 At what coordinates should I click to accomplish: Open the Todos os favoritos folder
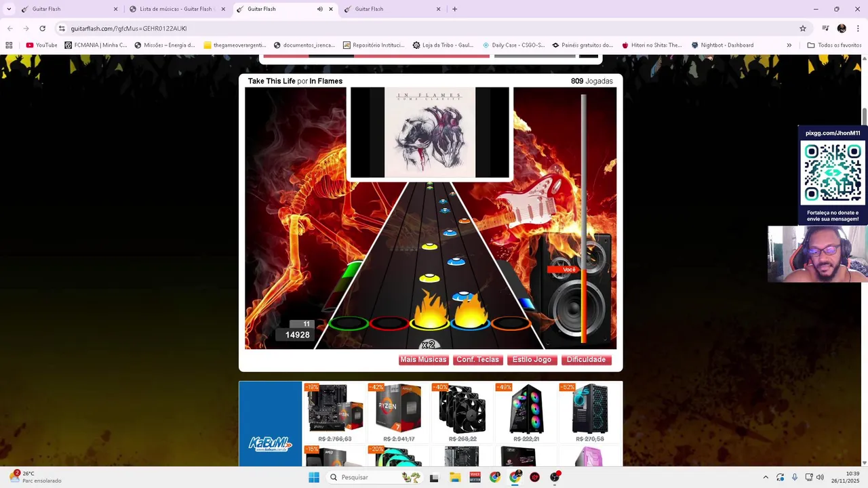(834, 45)
